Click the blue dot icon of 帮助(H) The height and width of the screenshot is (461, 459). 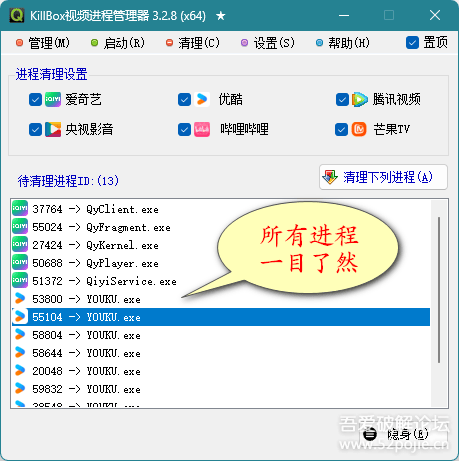[319, 43]
